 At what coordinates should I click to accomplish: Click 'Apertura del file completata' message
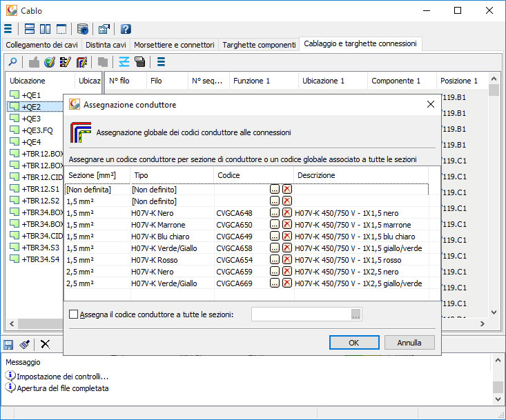coord(63,388)
